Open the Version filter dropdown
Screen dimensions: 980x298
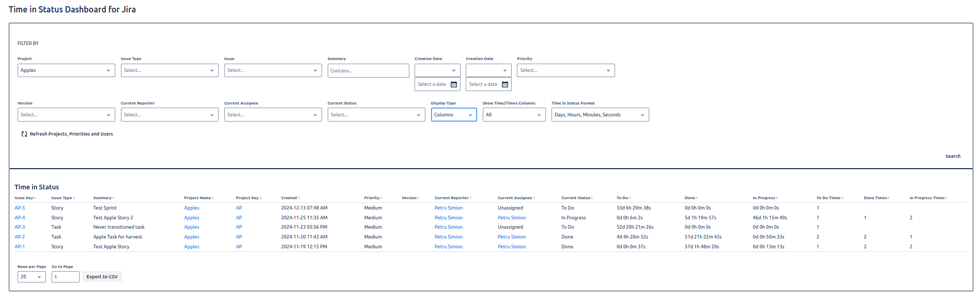click(x=66, y=115)
